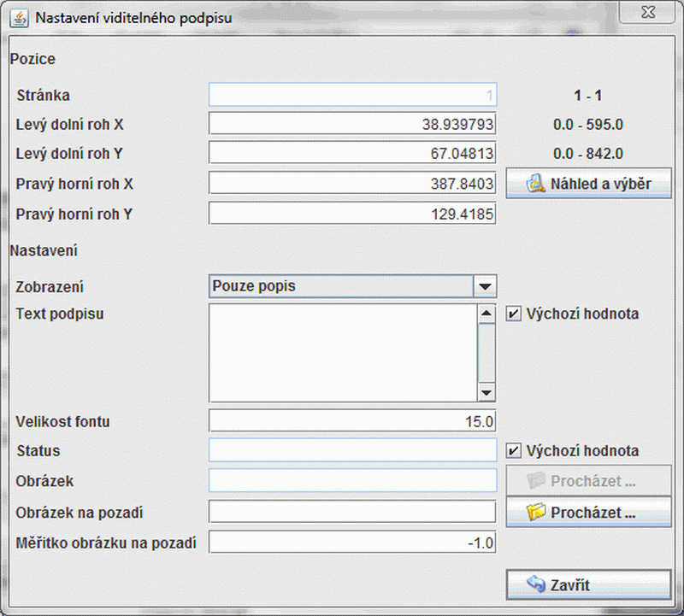Click Pravý horní roh X field

(x=352, y=183)
